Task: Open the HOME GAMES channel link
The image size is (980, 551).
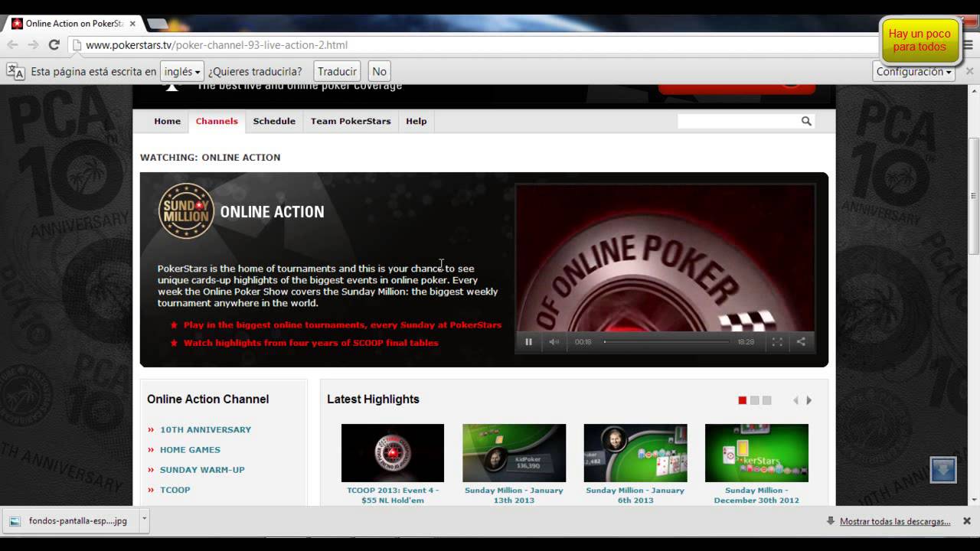Action: point(190,450)
